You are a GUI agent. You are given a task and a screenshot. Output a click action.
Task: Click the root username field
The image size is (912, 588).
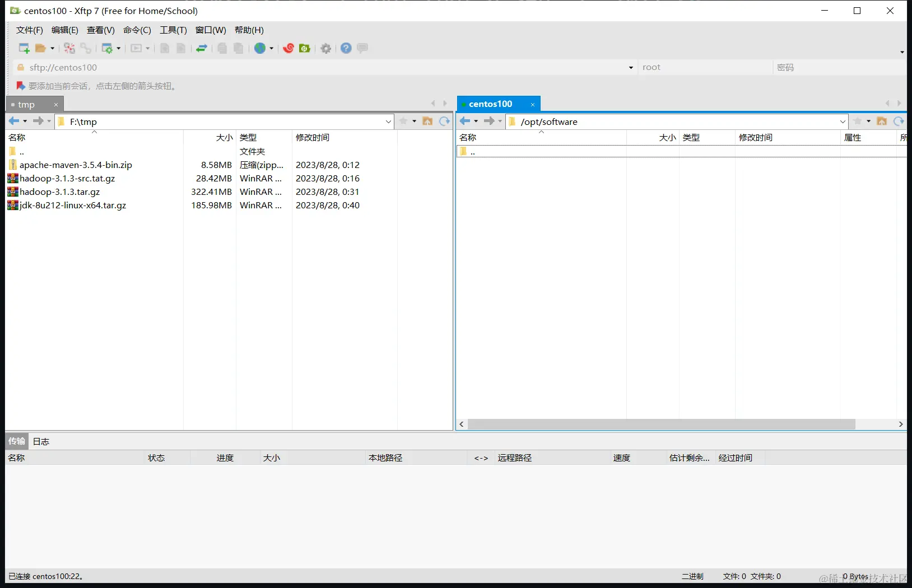705,68
